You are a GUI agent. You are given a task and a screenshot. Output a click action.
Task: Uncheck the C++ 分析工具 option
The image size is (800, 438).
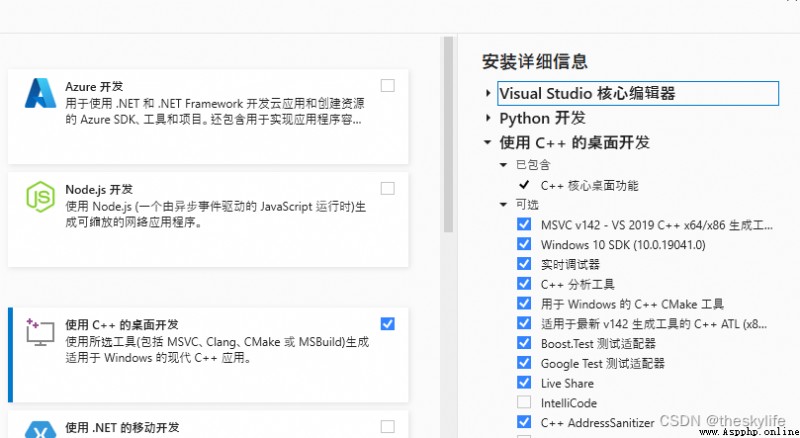point(524,283)
